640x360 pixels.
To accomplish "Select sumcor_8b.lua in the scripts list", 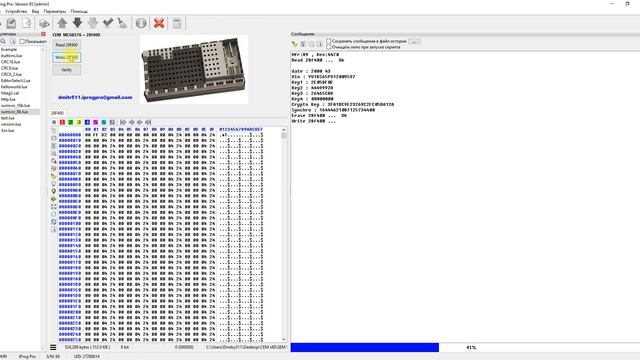I will click(15, 111).
